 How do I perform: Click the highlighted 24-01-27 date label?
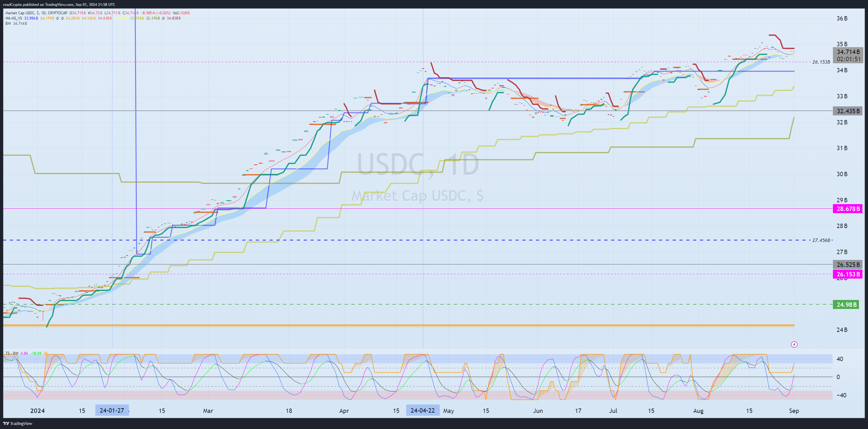pyautogui.click(x=112, y=410)
